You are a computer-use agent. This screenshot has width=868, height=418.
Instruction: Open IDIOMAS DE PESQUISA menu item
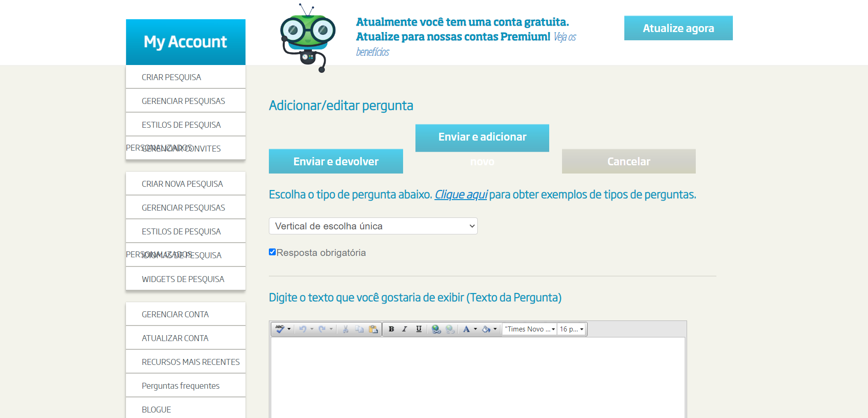click(186, 255)
